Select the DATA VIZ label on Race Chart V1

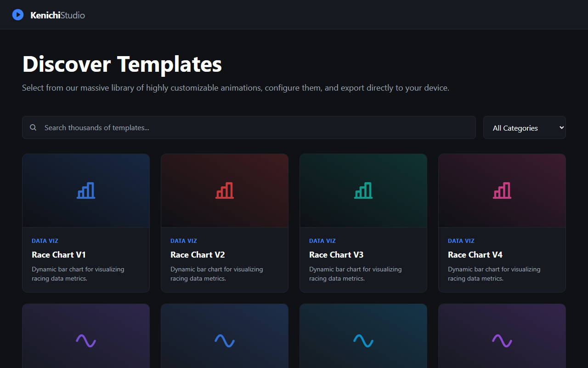click(x=45, y=241)
